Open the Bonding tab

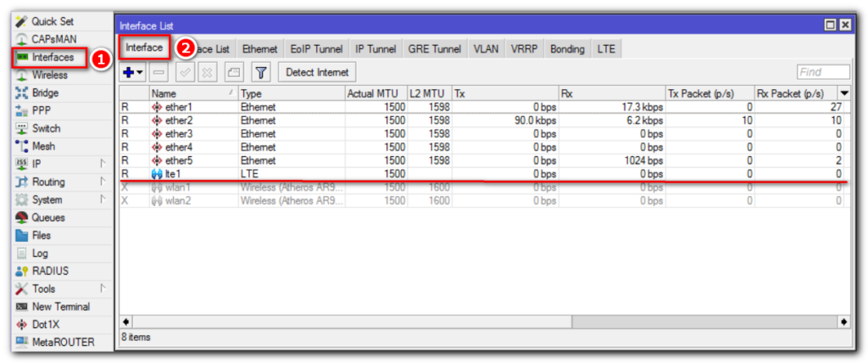tap(566, 48)
